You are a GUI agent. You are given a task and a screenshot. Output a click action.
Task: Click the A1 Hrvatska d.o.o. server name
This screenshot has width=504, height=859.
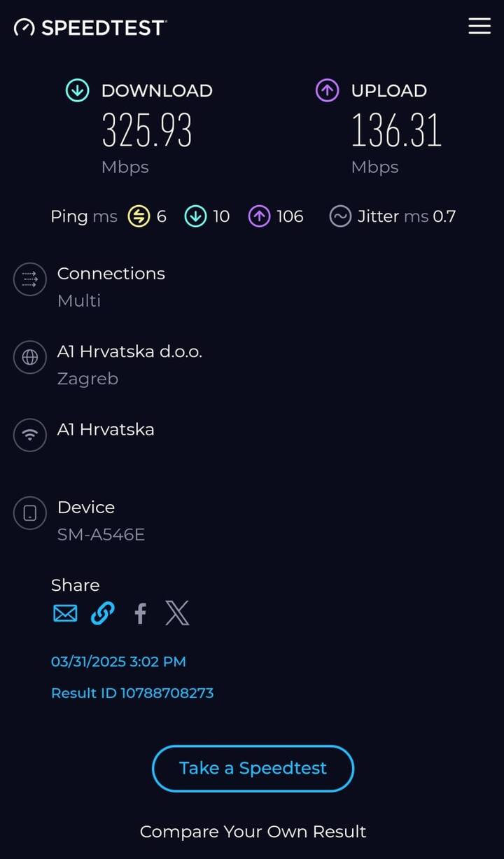[x=129, y=351]
